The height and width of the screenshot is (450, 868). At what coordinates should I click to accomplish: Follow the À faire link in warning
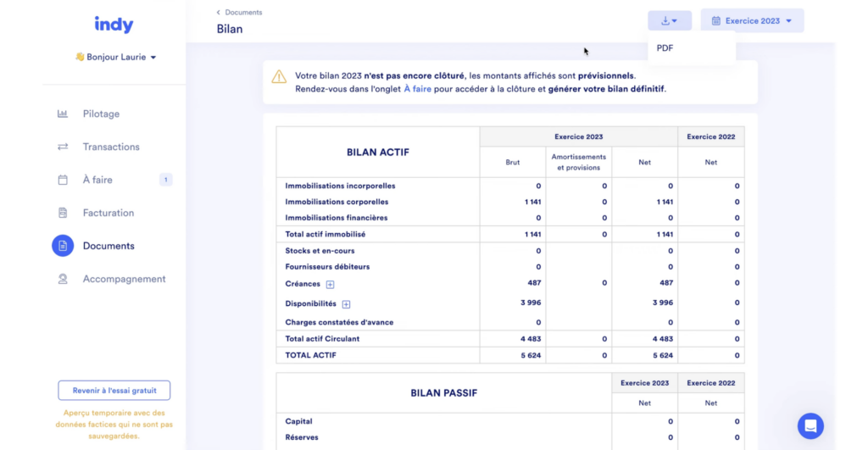click(x=417, y=89)
